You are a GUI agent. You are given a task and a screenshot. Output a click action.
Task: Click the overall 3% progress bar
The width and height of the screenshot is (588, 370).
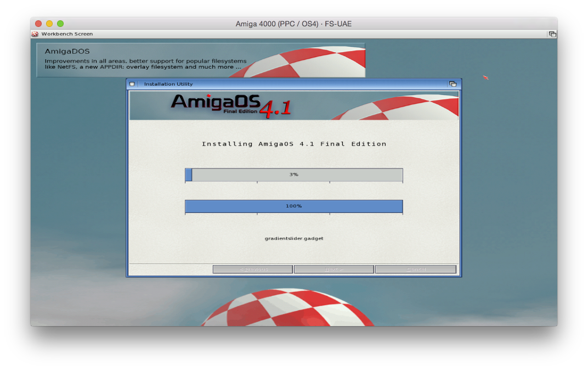click(x=293, y=175)
